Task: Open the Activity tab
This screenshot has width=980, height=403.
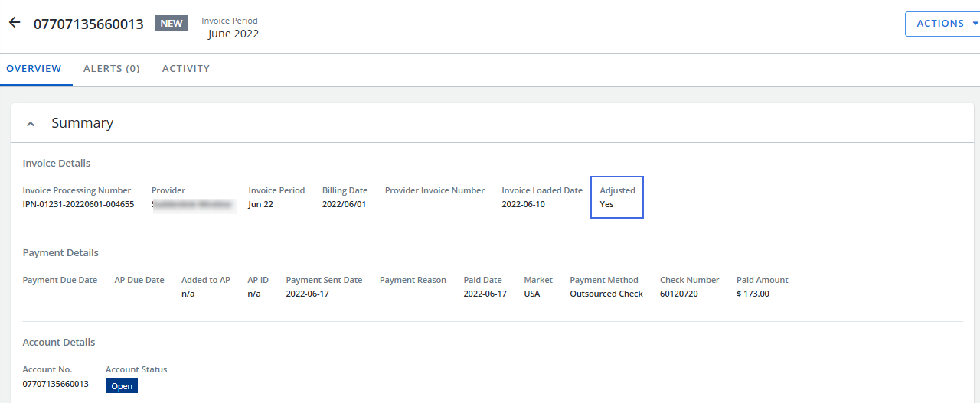Action: [186, 69]
